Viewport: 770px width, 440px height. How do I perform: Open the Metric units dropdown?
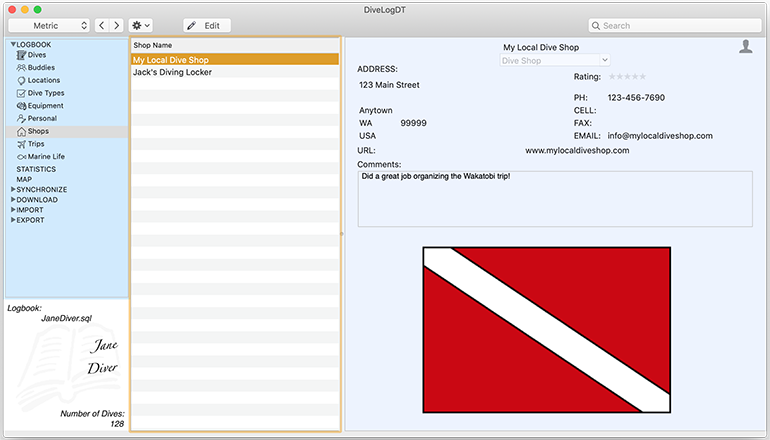click(49, 25)
